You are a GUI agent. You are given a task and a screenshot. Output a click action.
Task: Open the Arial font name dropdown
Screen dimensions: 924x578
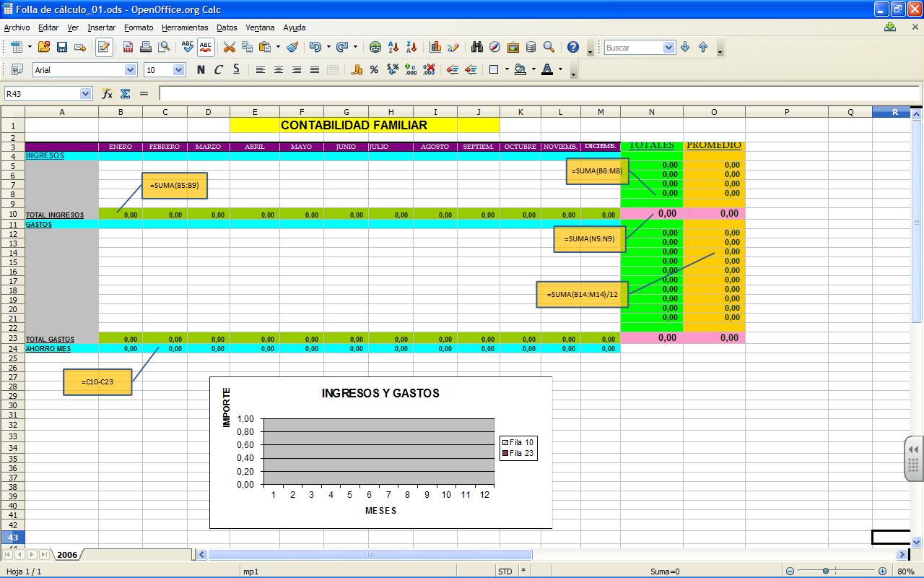click(130, 70)
